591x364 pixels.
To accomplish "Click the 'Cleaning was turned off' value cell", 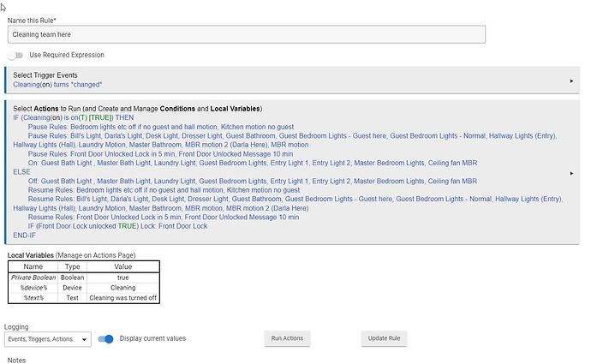I will click(x=123, y=298).
